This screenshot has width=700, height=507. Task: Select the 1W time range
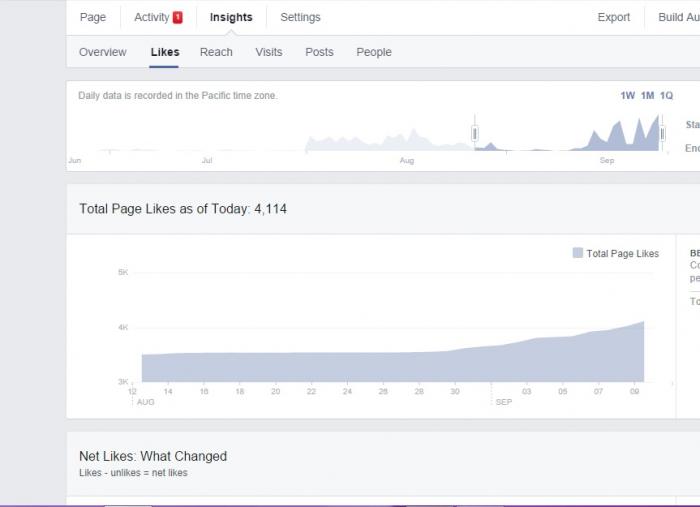coord(627,96)
